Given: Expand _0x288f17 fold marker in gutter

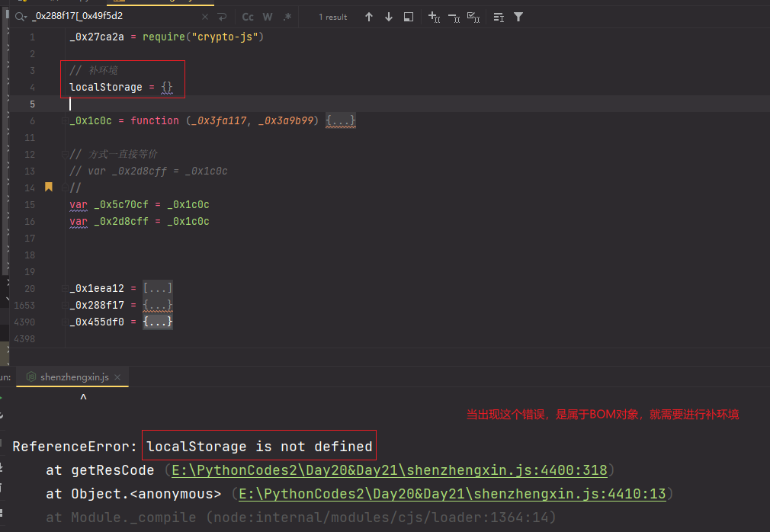Looking at the screenshot, I should coord(64,305).
